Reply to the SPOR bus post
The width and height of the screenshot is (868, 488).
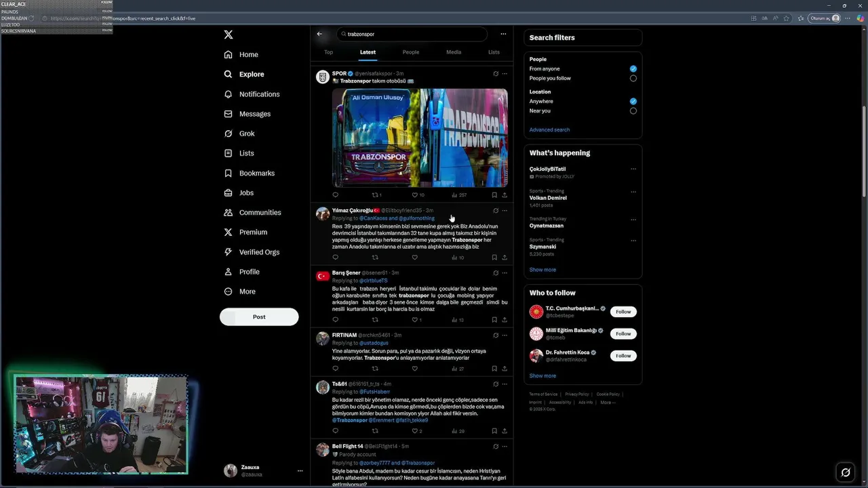click(x=336, y=195)
